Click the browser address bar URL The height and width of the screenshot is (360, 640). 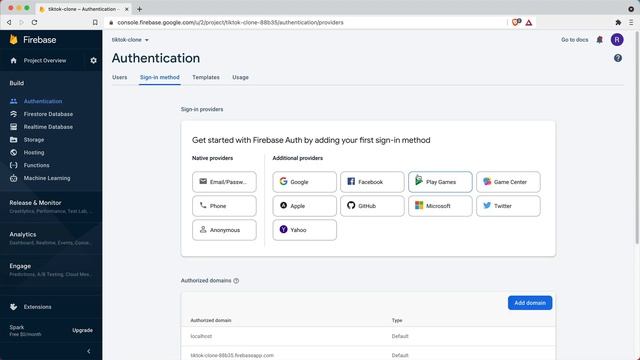[x=230, y=22]
